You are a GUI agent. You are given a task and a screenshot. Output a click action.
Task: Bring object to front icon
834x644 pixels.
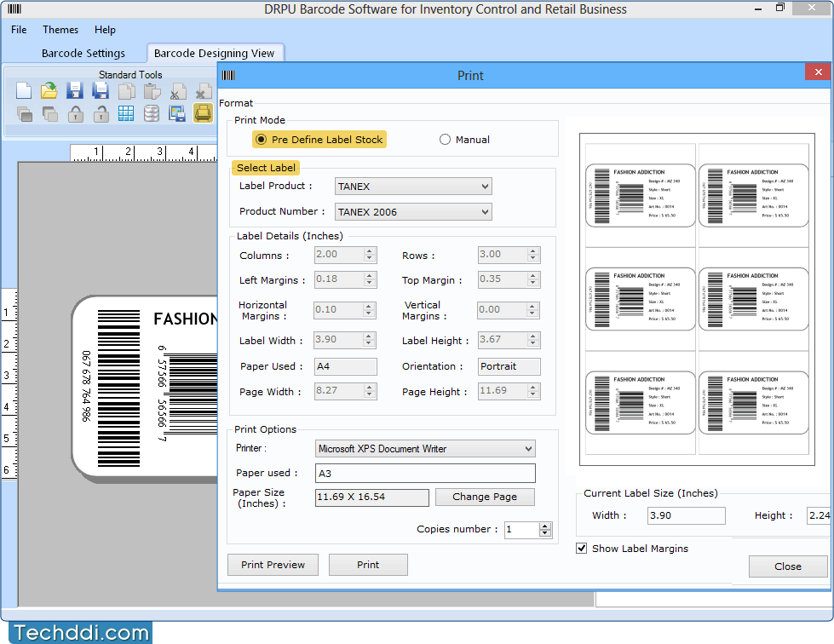tap(24, 113)
